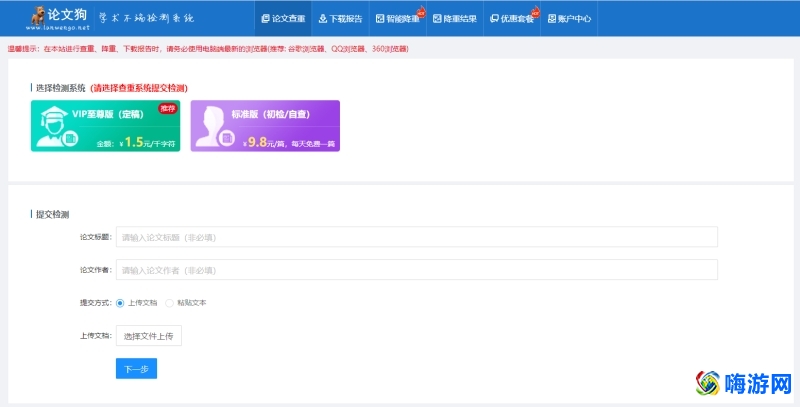Click HOT badge on 智能降重
This screenshot has width=800, height=407.
421,12
